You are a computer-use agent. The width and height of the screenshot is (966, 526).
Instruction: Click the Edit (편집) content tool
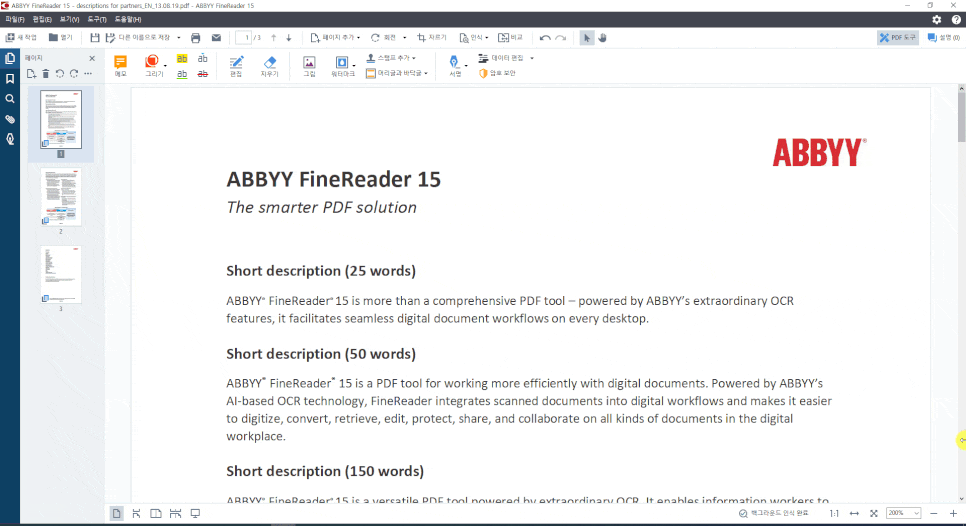point(236,66)
